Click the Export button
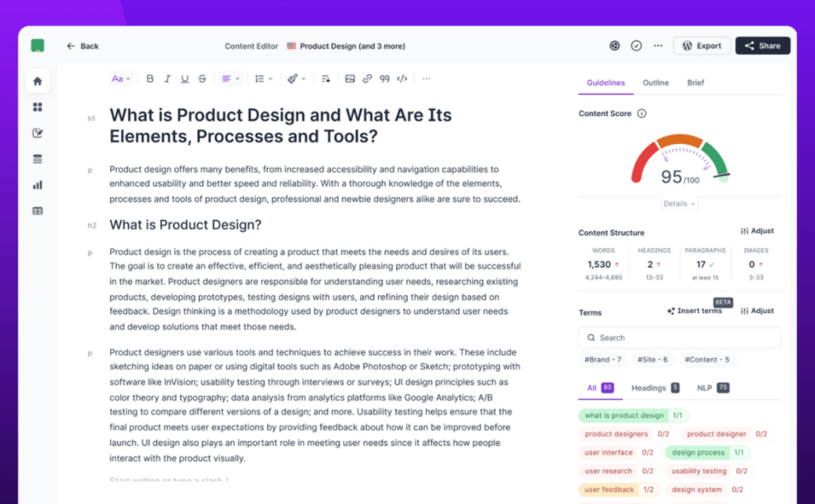The image size is (815, 504). click(702, 46)
